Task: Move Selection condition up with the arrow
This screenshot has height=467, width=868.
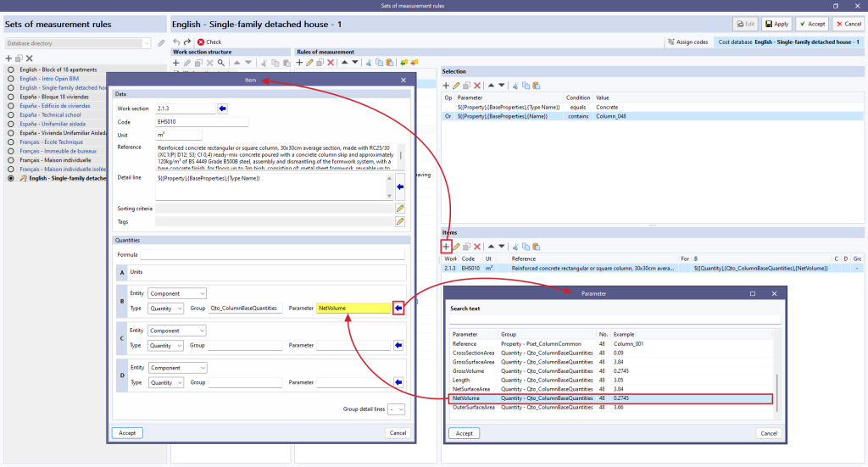Action: [x=491, y=86]
